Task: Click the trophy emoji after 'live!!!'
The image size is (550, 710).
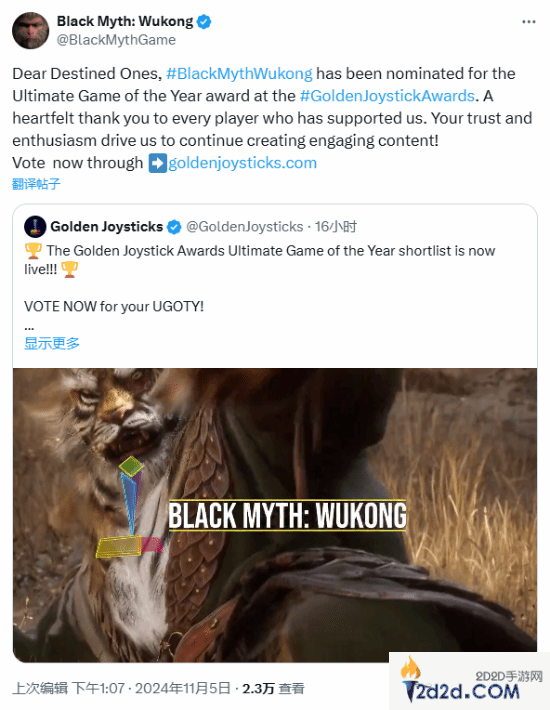Action: [69, 269]
